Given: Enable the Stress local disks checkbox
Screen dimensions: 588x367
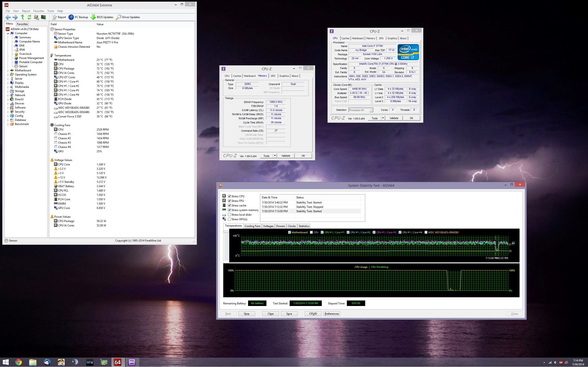Looking at the screenshot, I should click(229, 214).
